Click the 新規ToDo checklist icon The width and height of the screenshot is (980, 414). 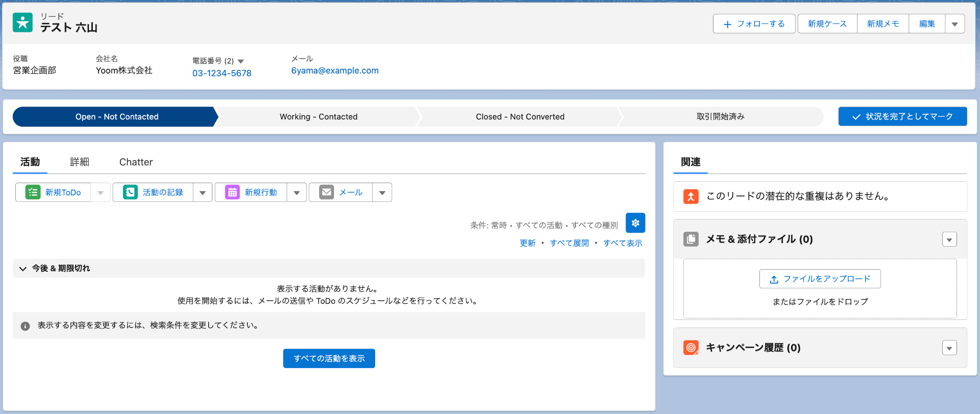coord(33,192)
